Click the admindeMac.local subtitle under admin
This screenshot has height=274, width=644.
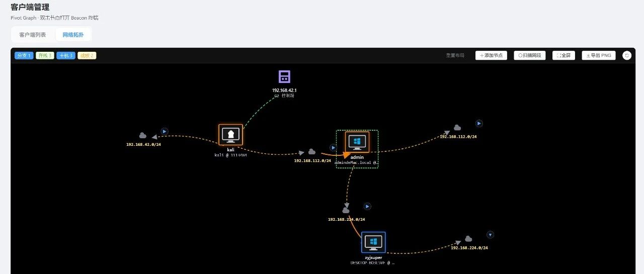click(356, 163)
